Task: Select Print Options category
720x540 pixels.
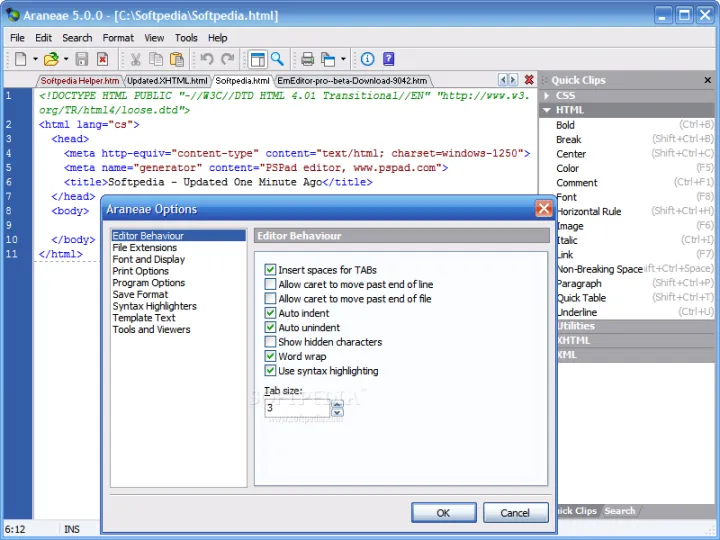Action: (141, 271)
